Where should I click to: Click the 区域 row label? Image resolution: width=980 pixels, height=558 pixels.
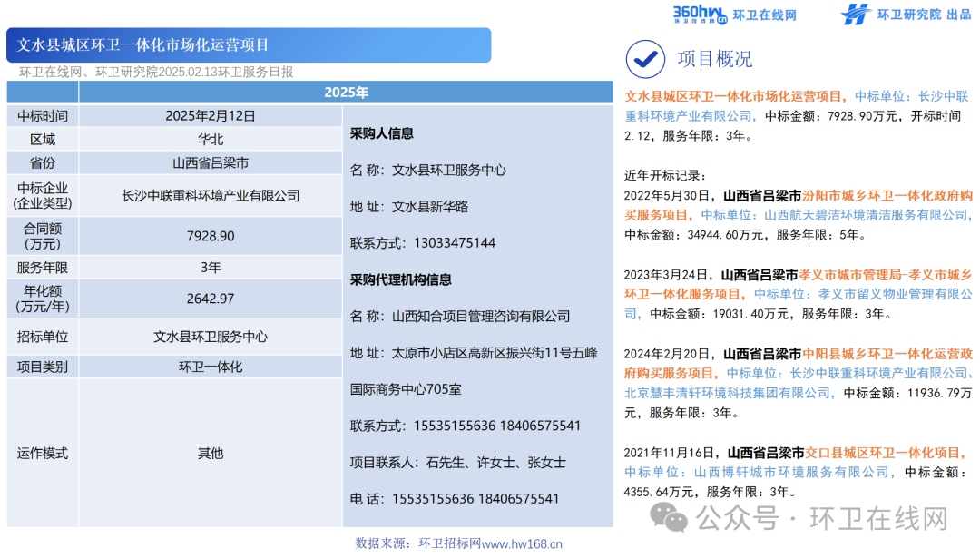click(43, 140)
